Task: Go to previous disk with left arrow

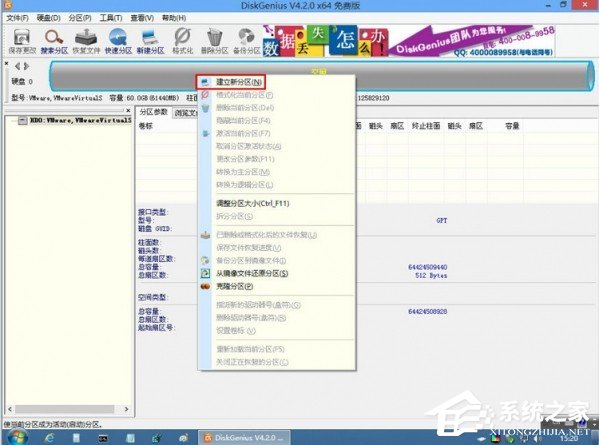Action: coord(18,66)
